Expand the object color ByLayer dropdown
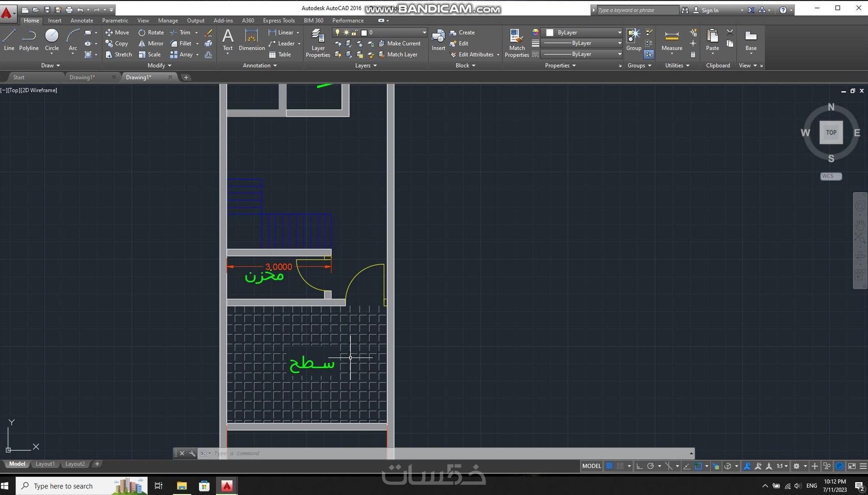Screen dimensions: 868x495 pyautogui.click(x=619, y=32)
